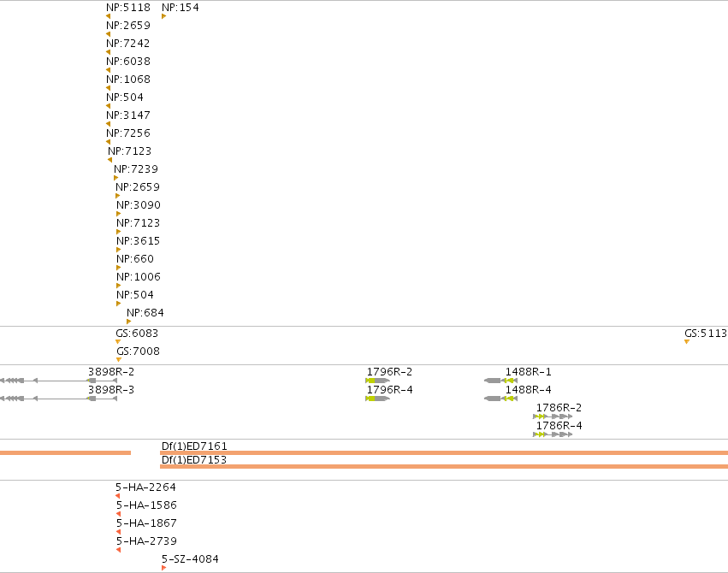
Task: Click the 1488R-1 feature label
Action: pyautogui.click(x=529, y=372)
